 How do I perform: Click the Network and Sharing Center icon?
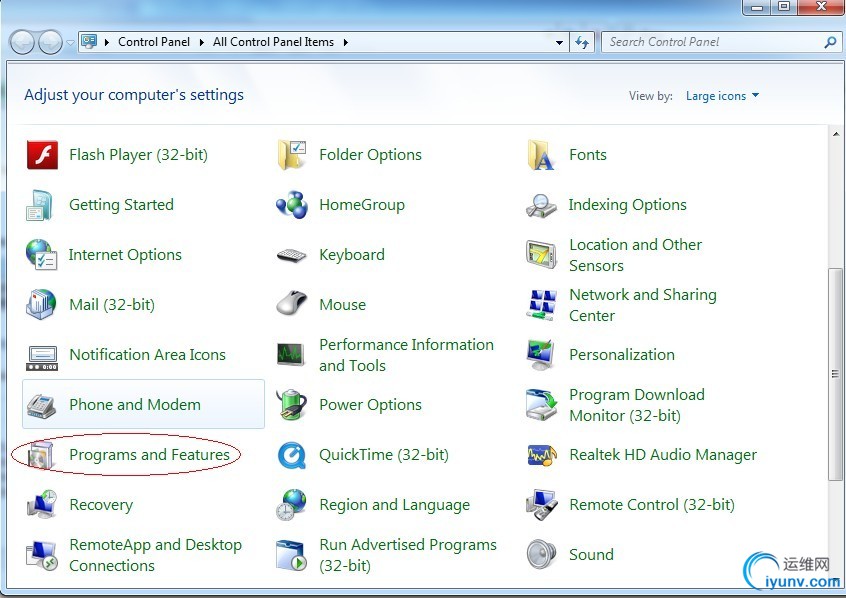(x=541, y=305)
